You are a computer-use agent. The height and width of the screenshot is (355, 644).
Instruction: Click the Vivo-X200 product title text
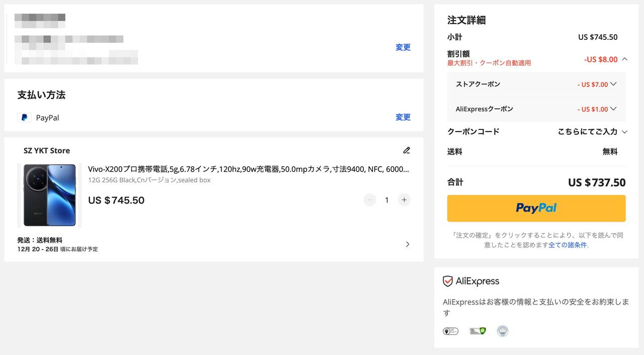(248, 169)
